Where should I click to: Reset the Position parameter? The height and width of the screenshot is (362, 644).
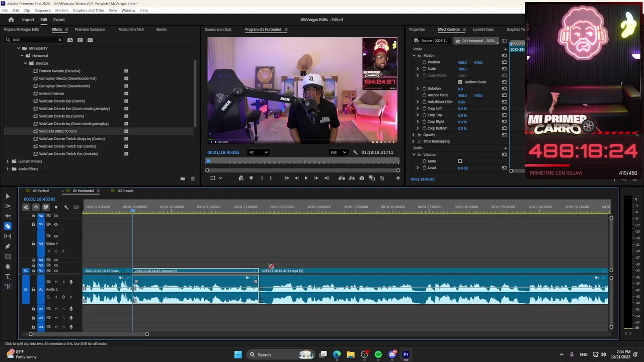click(504, 62)
